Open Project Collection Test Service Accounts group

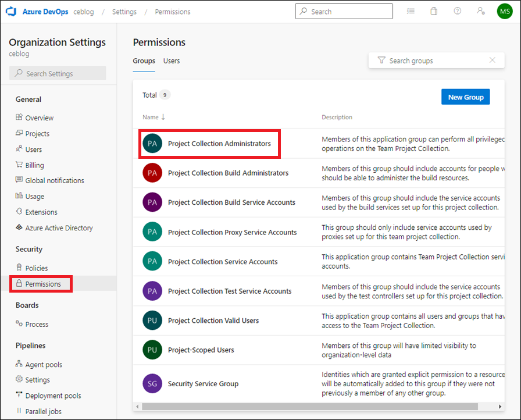(x=230, y=291)
